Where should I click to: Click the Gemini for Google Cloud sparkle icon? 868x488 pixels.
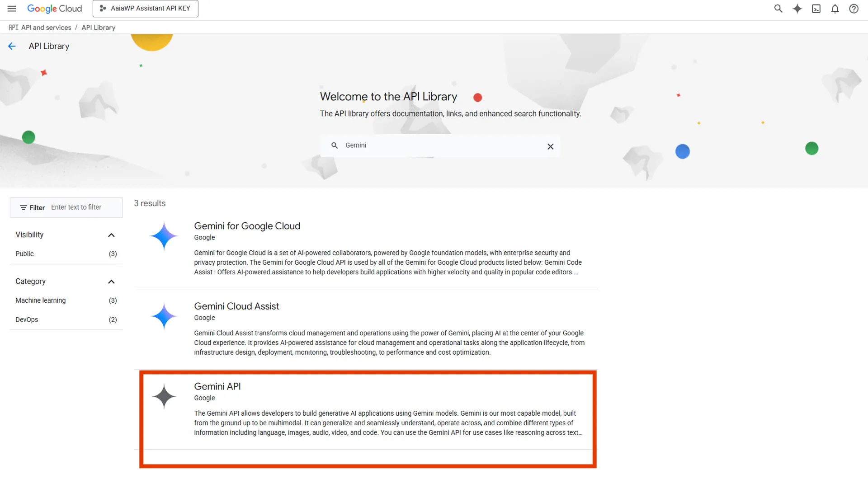(x=164, y=236)
